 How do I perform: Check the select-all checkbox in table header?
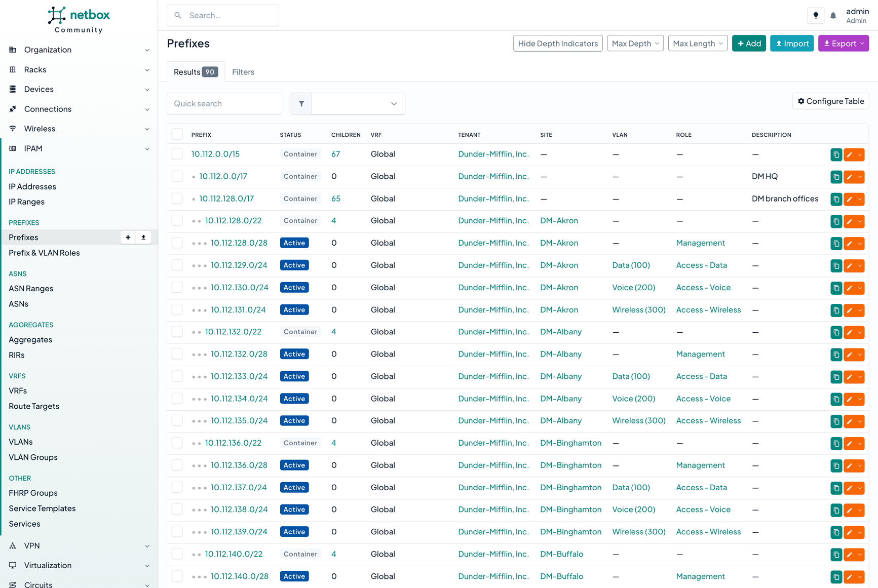pos(177,134)
